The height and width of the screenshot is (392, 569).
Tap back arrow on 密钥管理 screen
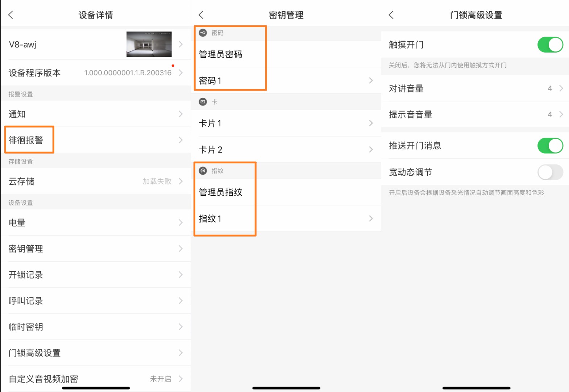pyautogui.click(x=201, y=15)
